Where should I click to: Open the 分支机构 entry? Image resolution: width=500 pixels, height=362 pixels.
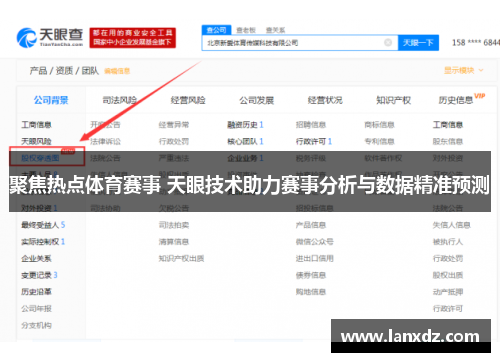[36, 325]
